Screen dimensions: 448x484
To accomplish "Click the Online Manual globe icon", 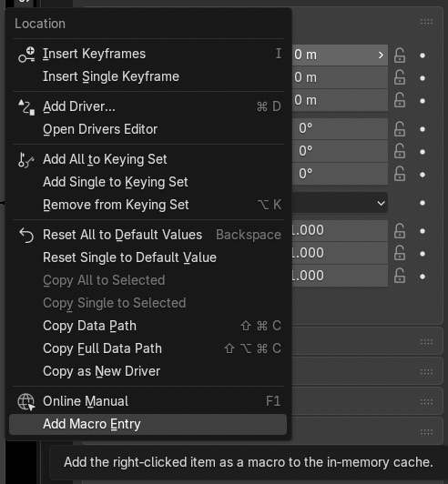I will 26,402.
